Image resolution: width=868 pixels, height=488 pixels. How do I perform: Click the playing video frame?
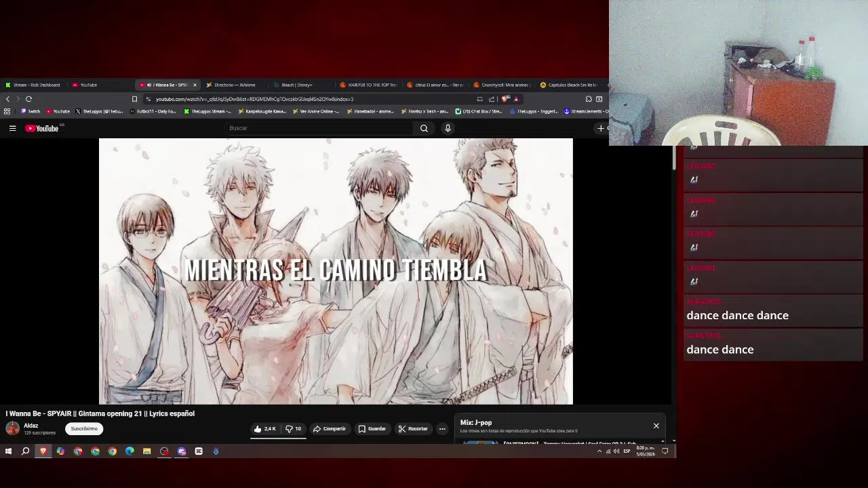point(336,271)
